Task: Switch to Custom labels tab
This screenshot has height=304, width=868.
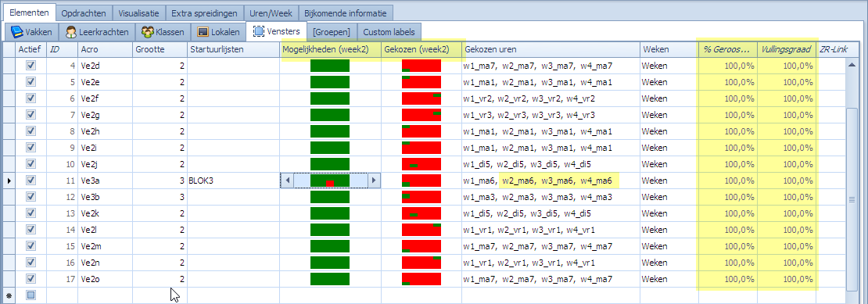Action: [x=388, y=31]
